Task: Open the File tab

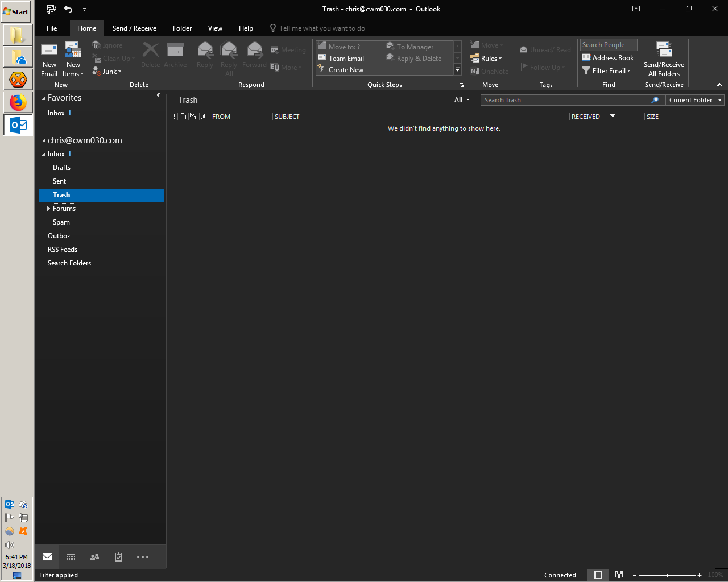Action: [x=52, y=28]
